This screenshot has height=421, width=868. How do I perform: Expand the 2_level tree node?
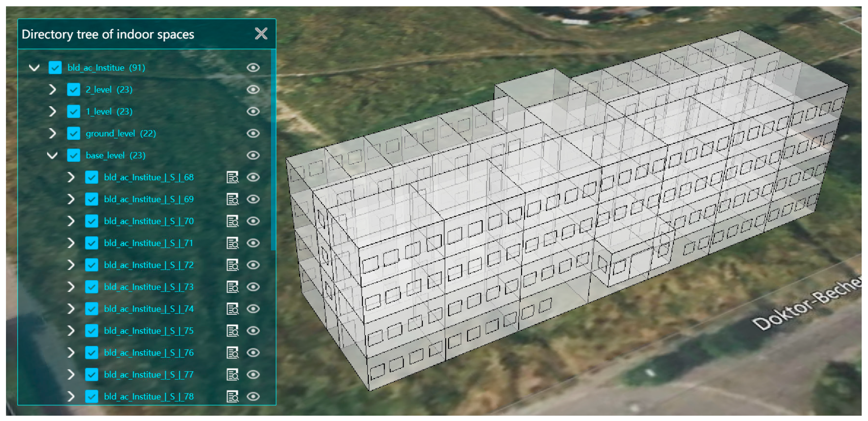52,89
